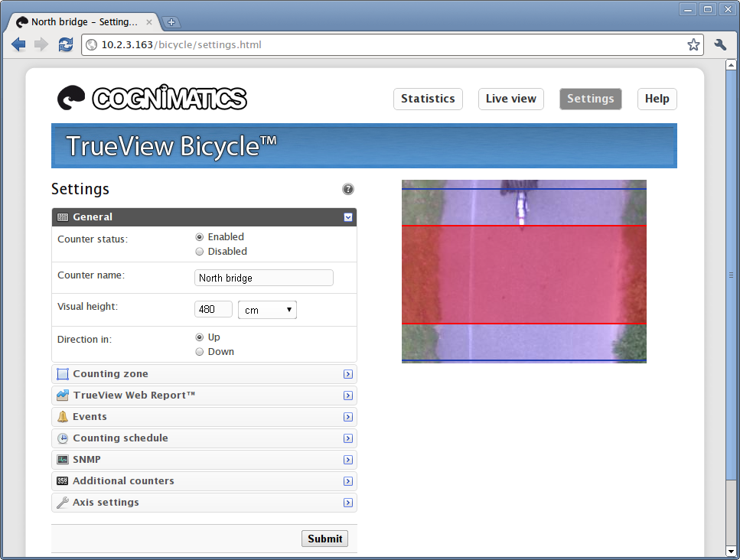Viewport: 740px width, 560px height.
Task: Click the globe icon in address bar
Action: [x=92, y=45]
